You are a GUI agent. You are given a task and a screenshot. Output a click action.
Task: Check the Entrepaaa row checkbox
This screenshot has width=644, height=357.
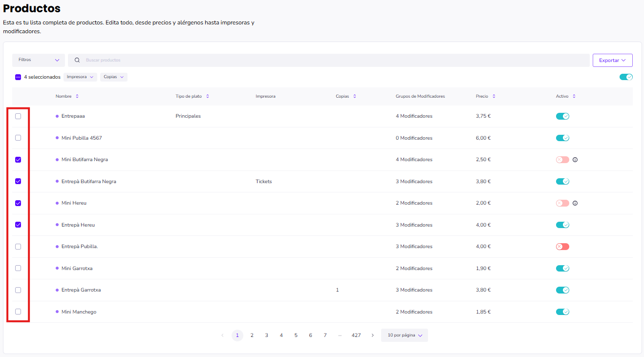click(x=18, y=116)
